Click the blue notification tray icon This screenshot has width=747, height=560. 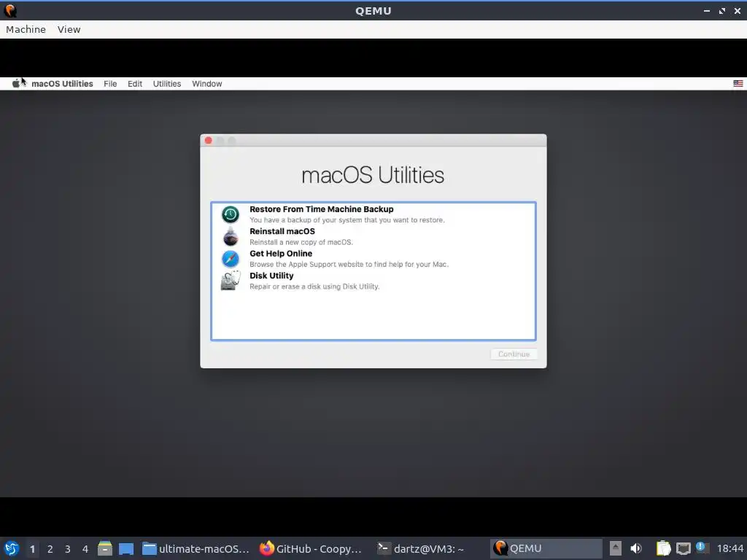click(x=702, y=548)
